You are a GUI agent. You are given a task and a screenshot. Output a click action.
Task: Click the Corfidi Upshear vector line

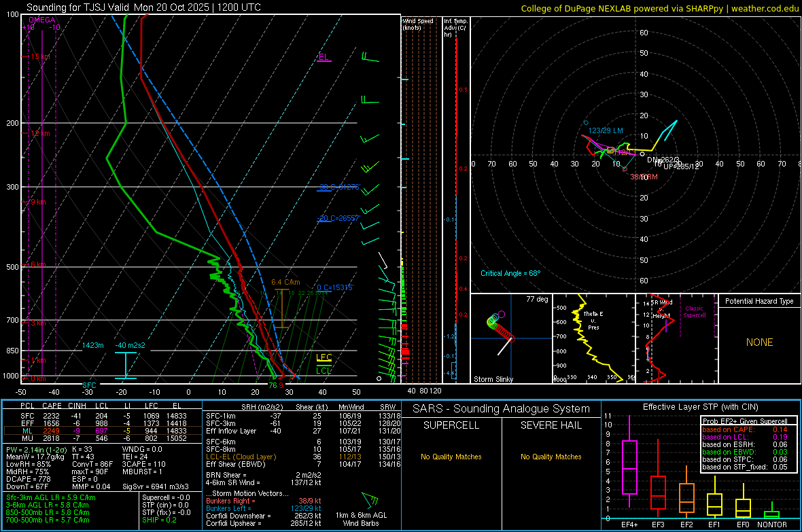(264, 523)
